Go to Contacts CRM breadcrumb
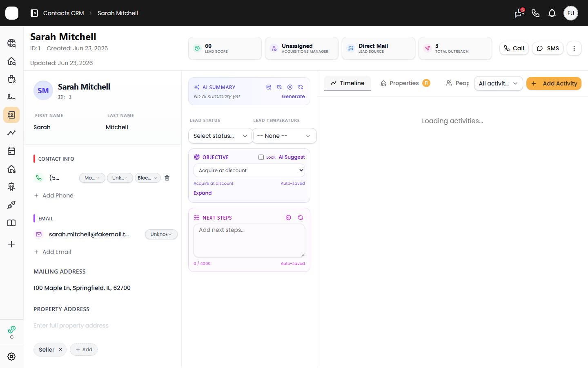Screen dimensions: 588x368 [63, 13]
